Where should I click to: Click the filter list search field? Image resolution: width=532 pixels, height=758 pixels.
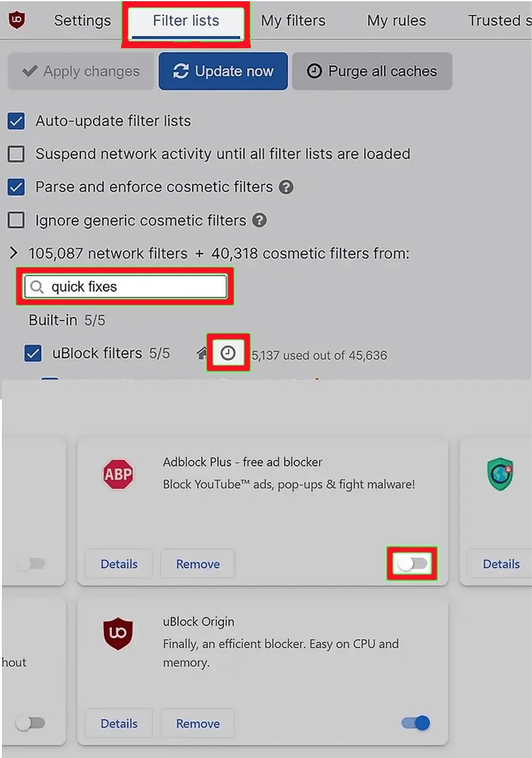click(x=125, y=286)
